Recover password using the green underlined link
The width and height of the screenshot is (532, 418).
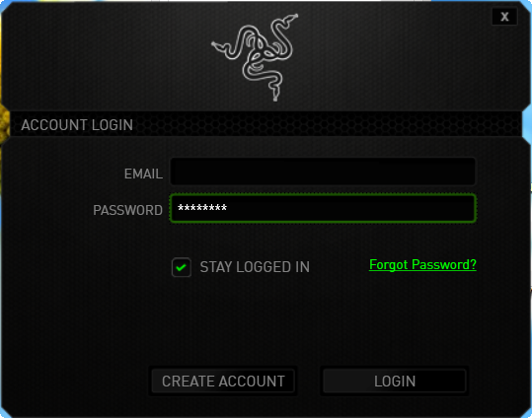pos(422,265)
